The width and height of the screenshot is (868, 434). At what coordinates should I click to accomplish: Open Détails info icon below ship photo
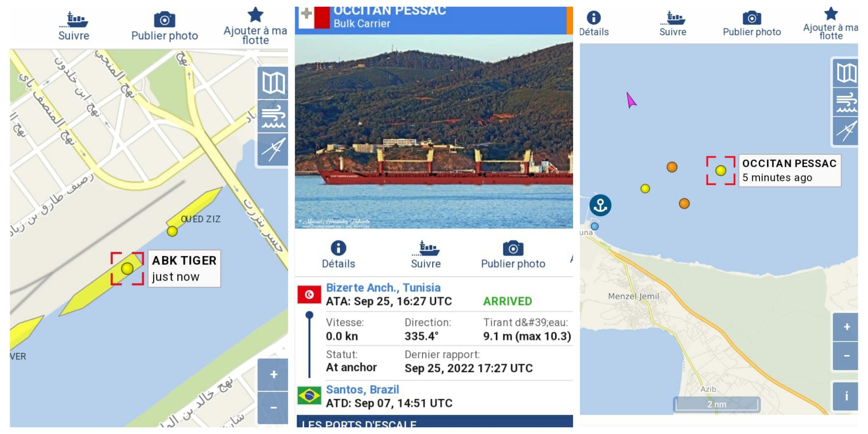(x=338, y=255)
